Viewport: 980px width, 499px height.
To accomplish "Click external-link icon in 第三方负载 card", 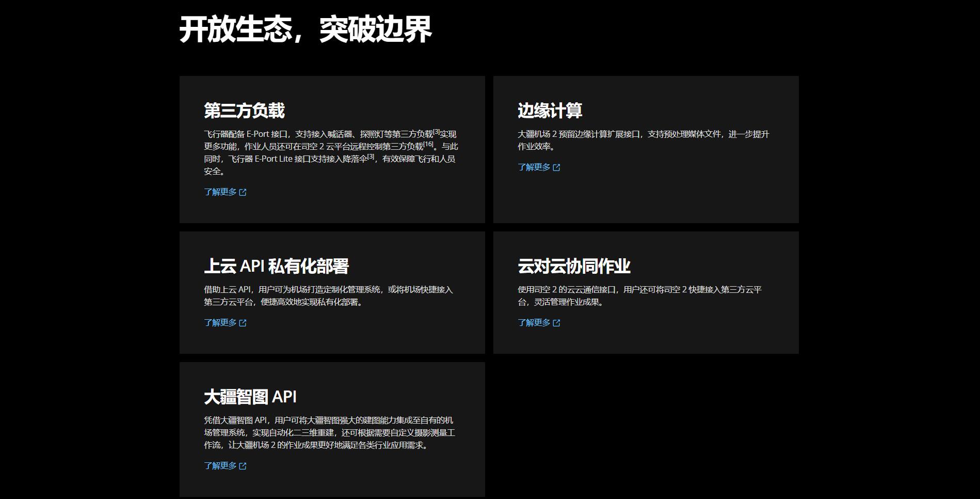I will pos(243,193).
